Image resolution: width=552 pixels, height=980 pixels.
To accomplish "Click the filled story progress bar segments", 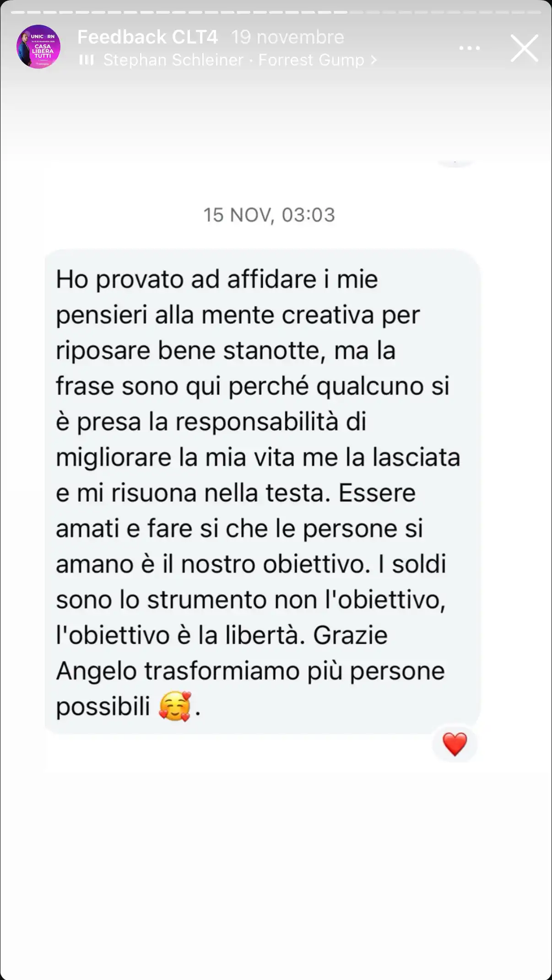I will [x=179, y=12].
